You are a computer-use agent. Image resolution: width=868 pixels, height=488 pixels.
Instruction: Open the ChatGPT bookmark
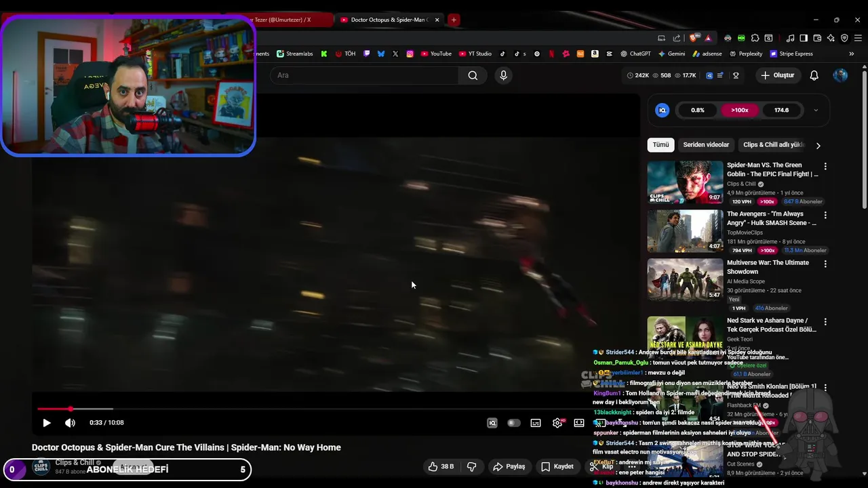(635, 54)
